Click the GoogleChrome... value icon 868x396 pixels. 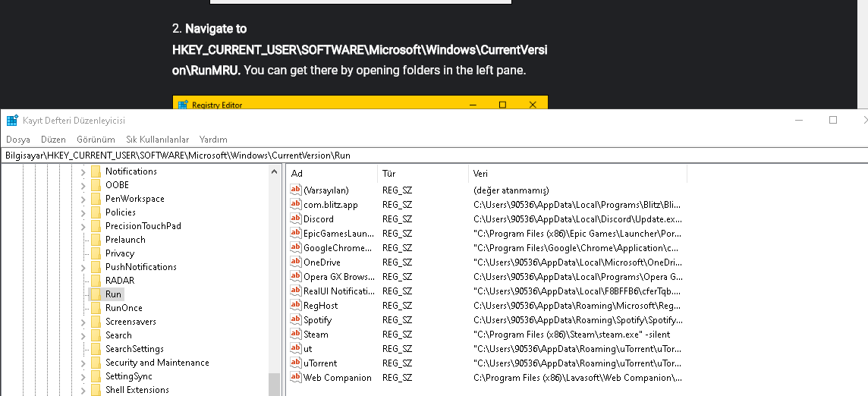pos(296,247)
